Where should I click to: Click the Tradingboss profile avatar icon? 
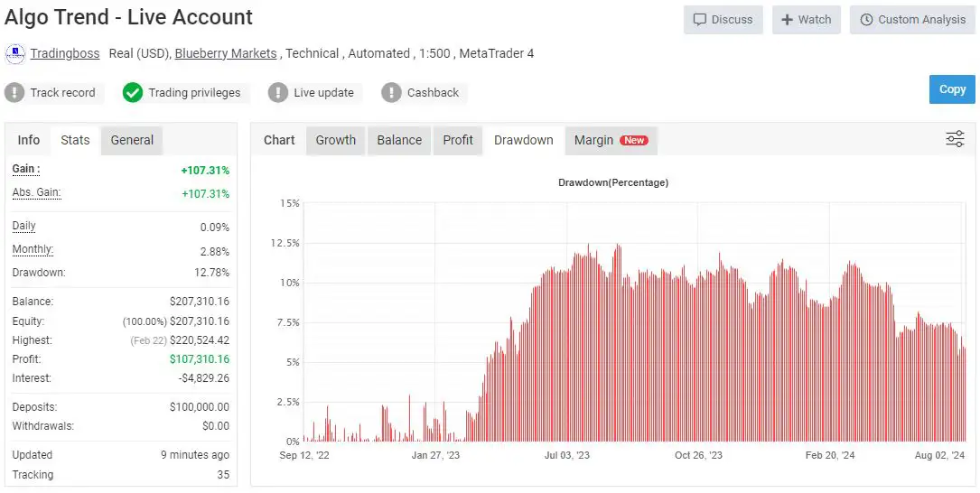[15, 53]
